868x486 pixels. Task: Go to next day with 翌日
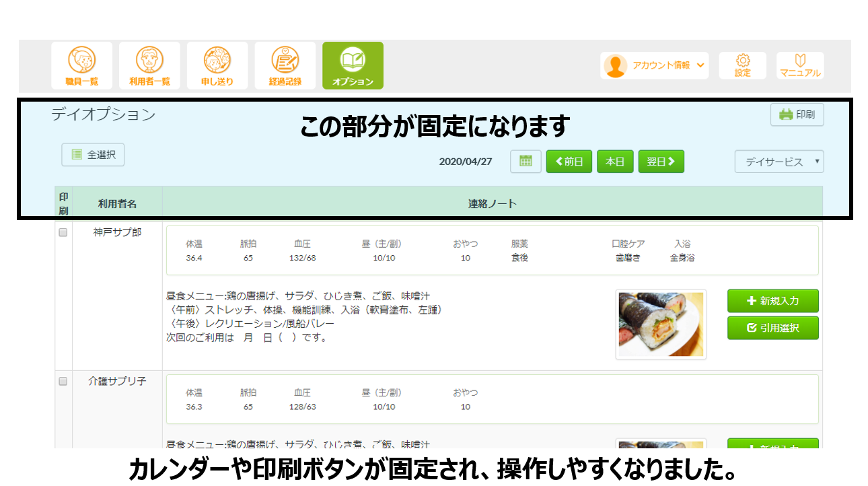[661, 162]
